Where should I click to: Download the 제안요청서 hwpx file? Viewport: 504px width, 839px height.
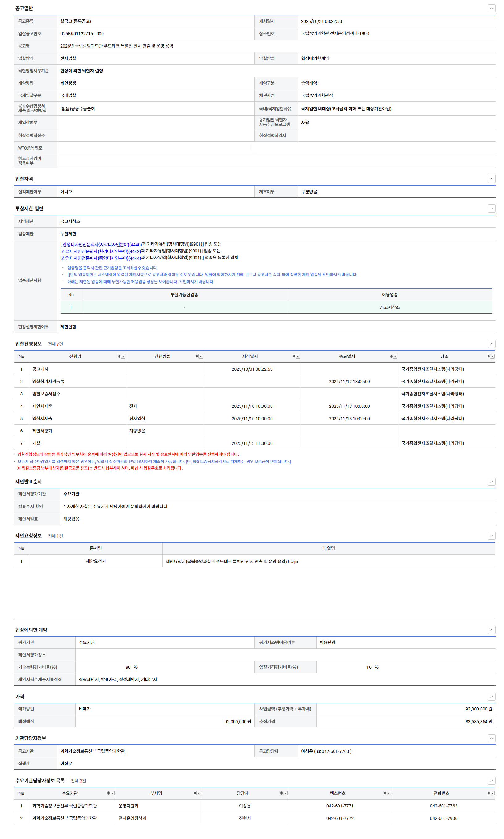point(232,562)
